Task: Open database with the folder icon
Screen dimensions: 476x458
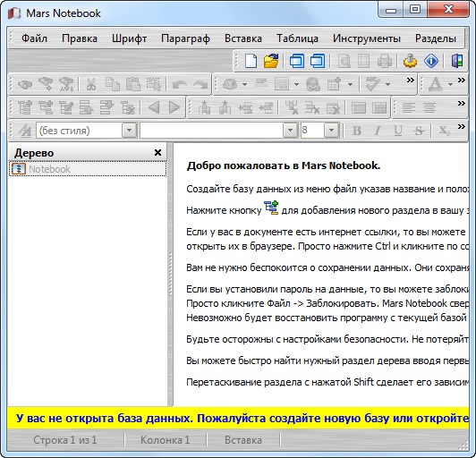Action: (x=271, y=61)
